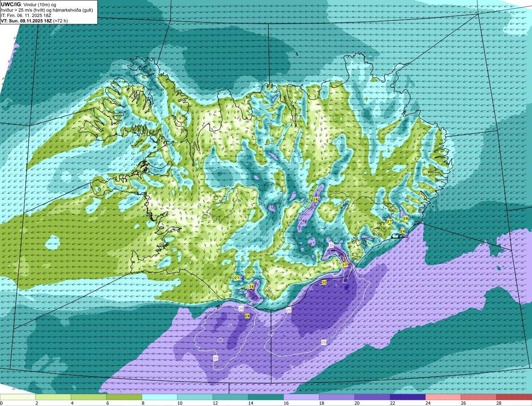
Task: Pick the salmon 26–28 m/s legend swatch
Action: pyautogui.click(x=479, y=397)
